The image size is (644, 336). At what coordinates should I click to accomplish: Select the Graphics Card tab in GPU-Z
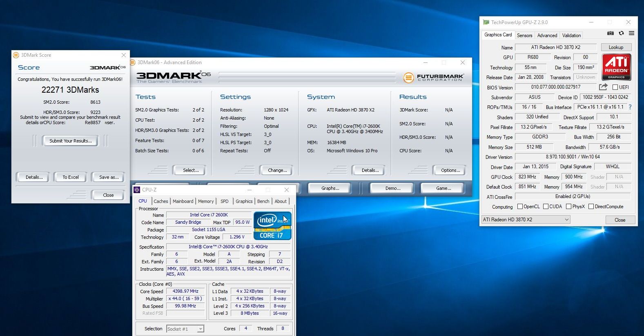coord(498,35)
